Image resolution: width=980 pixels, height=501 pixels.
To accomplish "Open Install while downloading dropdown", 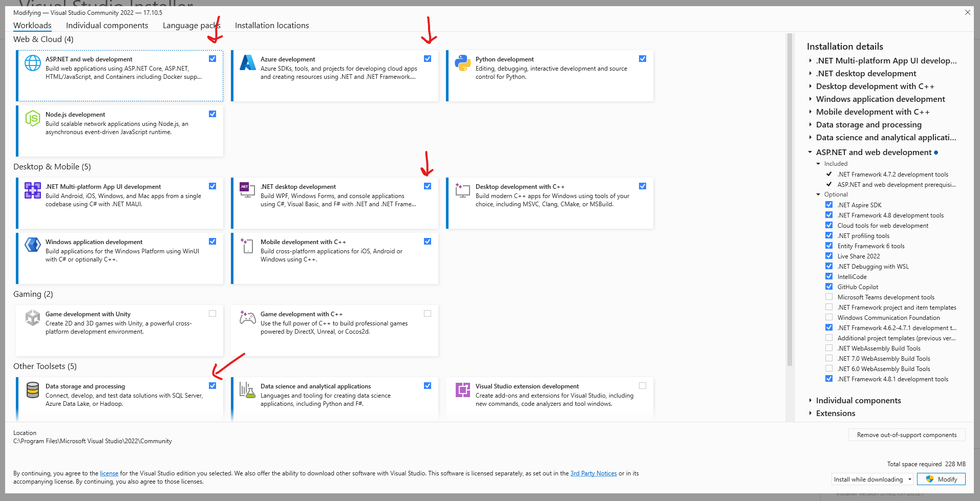I will (872, 480).
